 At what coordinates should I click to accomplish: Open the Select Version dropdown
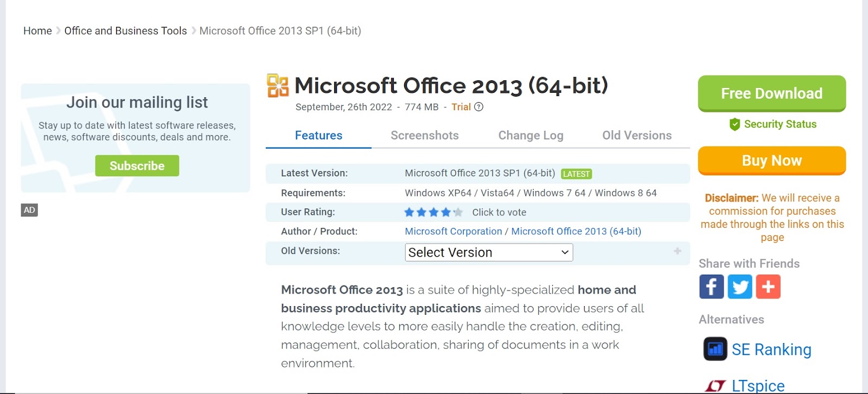coord(489,252)
